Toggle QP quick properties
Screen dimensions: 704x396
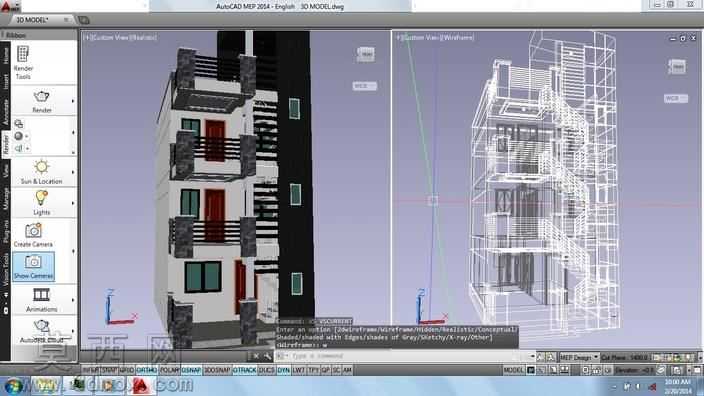coord(326,370)
